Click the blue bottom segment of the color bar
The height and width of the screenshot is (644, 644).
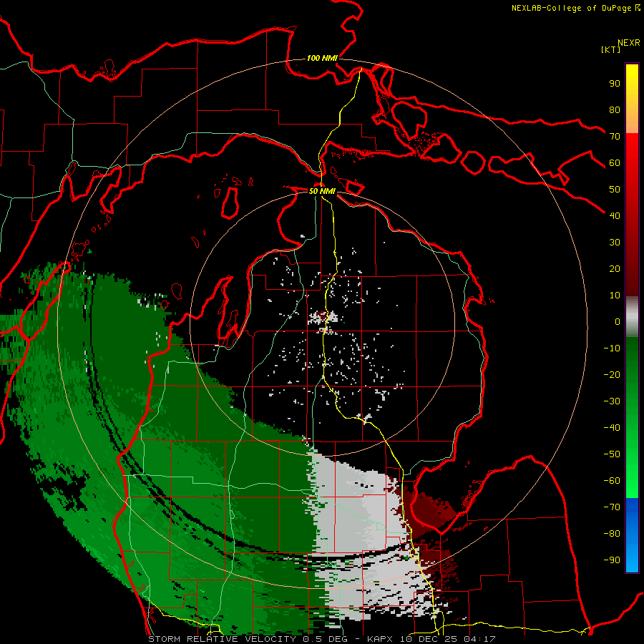(632, 535)
